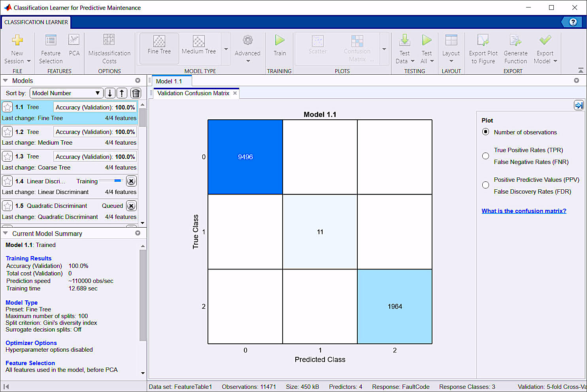
Task: Open Advanced model options
Action: (247, 49)
